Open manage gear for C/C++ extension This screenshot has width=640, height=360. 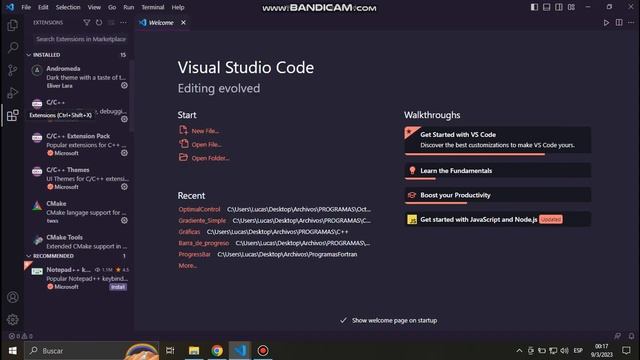coord(124,119)
